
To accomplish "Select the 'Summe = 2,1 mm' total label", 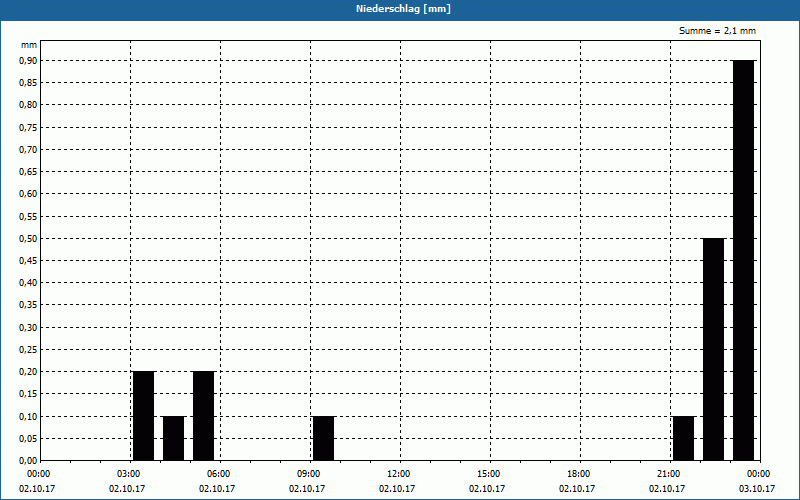I will tap(717, 31).
